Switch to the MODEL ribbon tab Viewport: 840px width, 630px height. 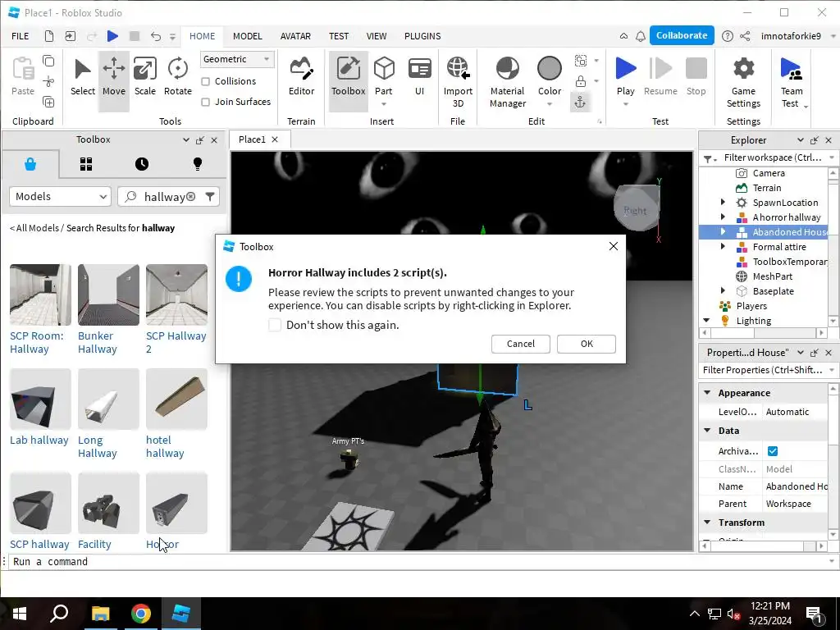248,36
